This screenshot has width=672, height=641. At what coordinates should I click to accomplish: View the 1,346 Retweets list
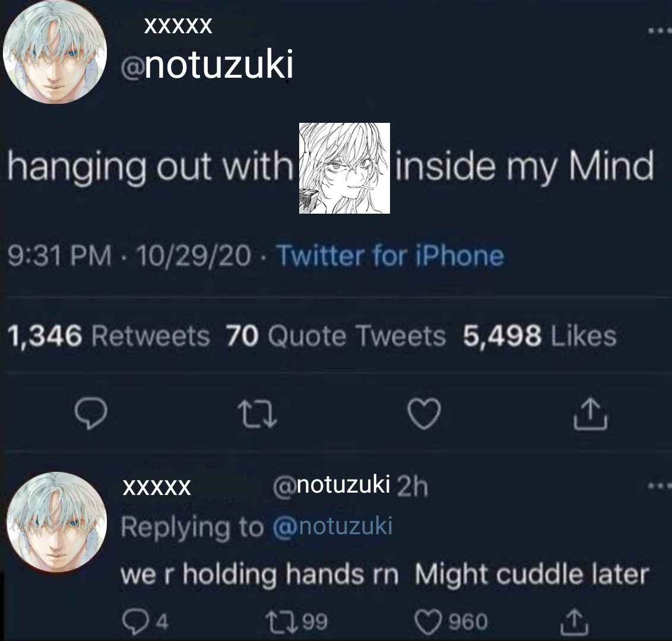[x=109, y=335]
